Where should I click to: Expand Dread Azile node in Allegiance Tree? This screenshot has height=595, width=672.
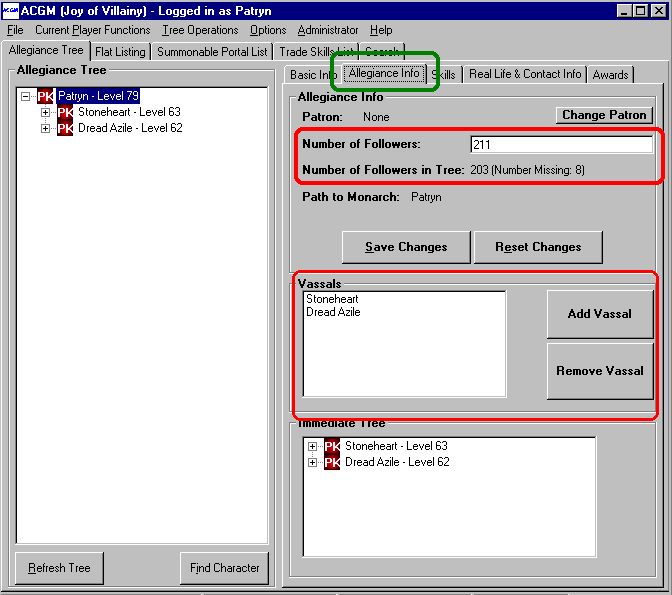[45, 129]
